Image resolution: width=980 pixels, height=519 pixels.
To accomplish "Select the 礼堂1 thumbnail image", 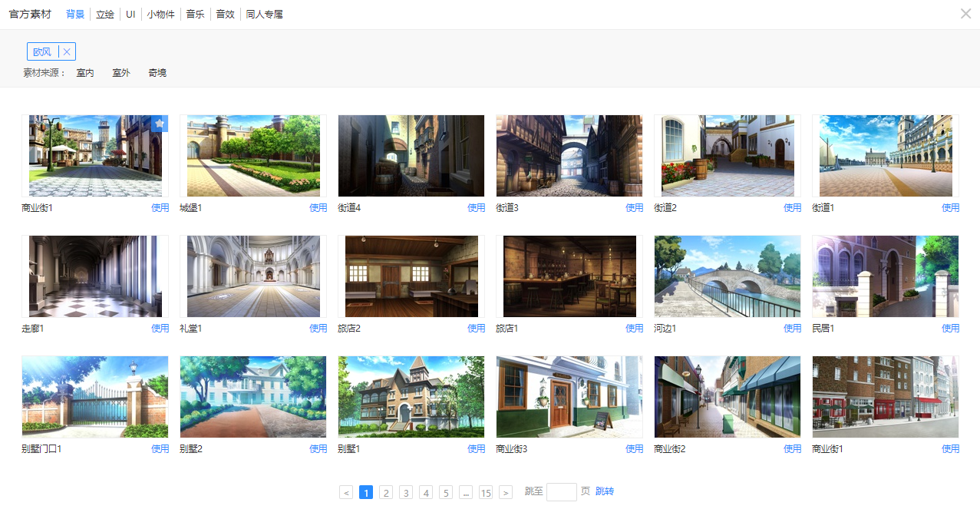I will pos(252,276).
